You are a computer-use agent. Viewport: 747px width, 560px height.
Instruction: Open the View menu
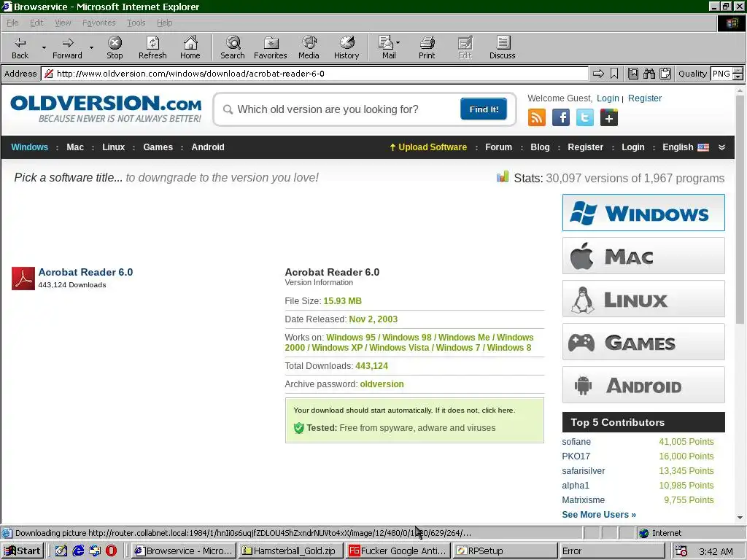click(63, 23)
